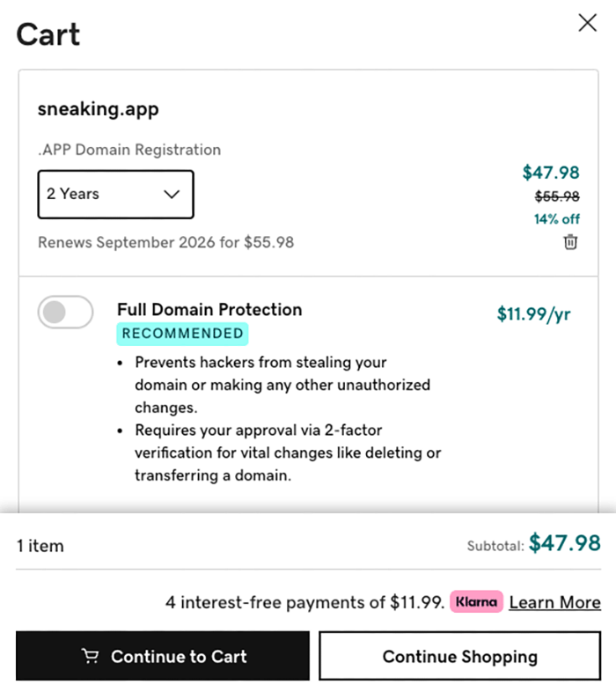Click the Full Domain Protection title
616x692 pixels.
point(209,310)
